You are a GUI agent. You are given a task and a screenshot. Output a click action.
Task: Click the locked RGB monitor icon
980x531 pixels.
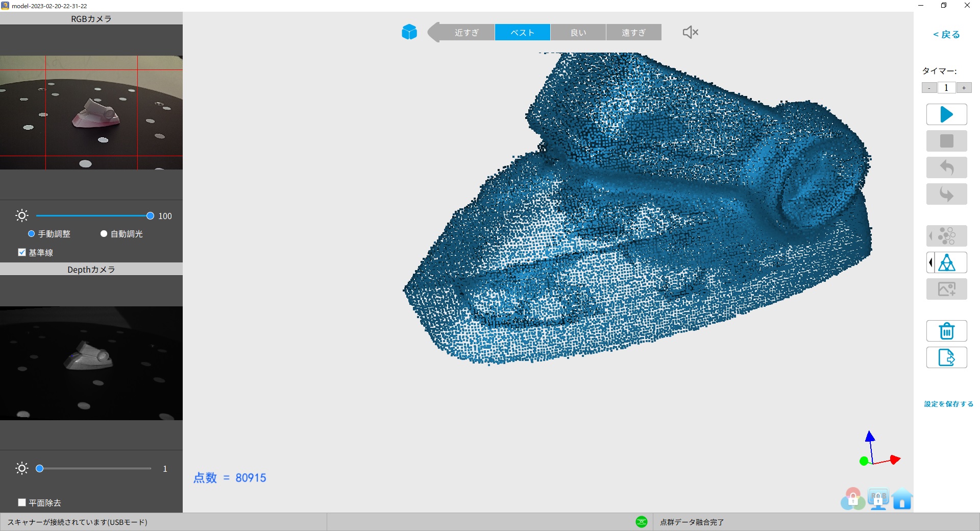[878, 499]
